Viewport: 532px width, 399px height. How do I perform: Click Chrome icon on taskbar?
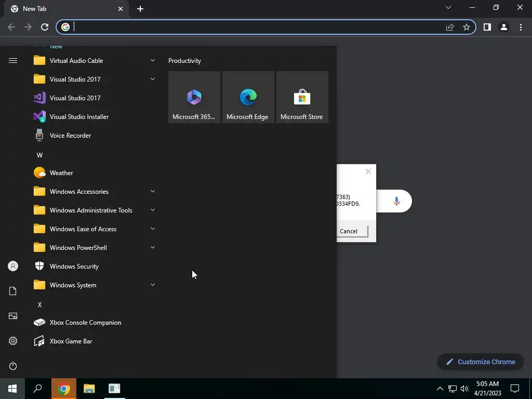(x=64, y=389)
